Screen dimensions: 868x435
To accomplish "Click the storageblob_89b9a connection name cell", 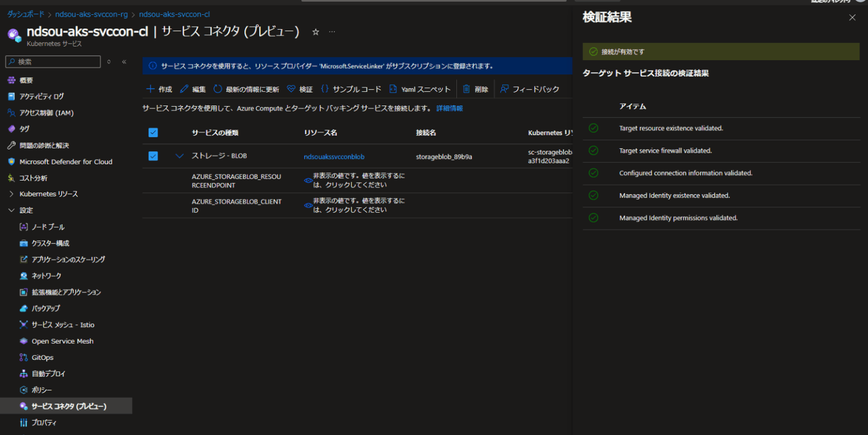I will click(x=444, y=157).
